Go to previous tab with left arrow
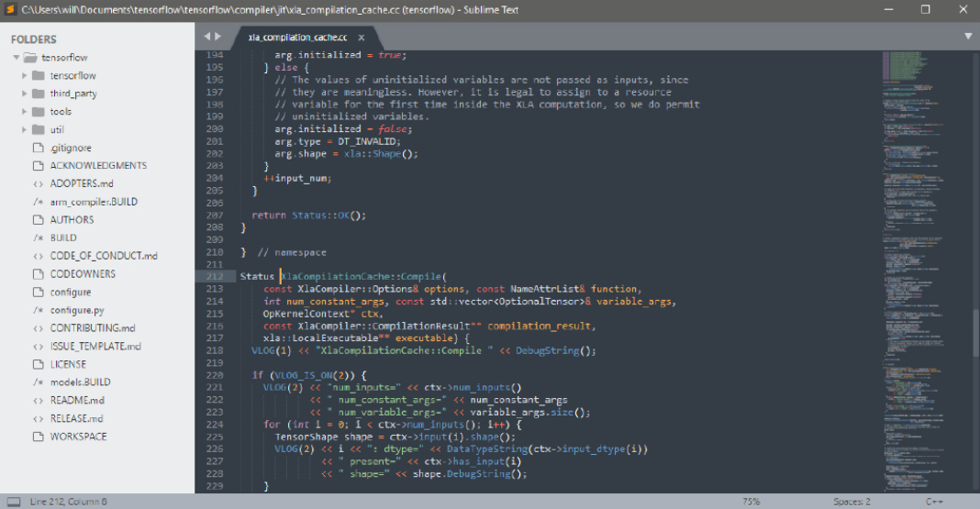Image resolution: width=980 pixels, height=509 pixels. [x=207, y=36]
